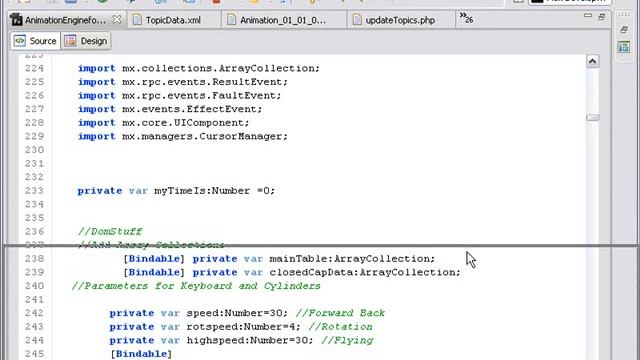The width and height of the screenshot is (640, 360).
Task: Click the 'private var myTimeIs:Number =0;' line
Action: click(176, 191)
